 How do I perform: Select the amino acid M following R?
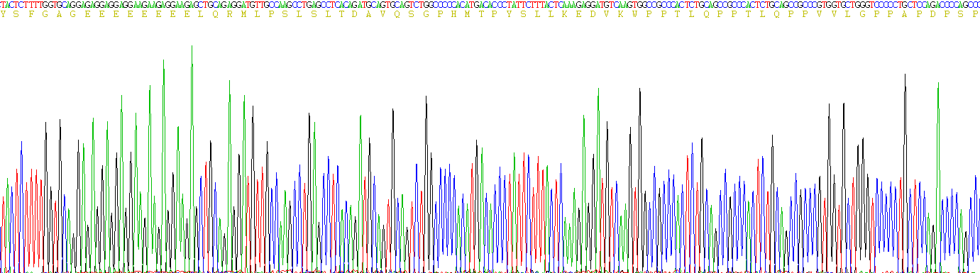pos(243,14)
